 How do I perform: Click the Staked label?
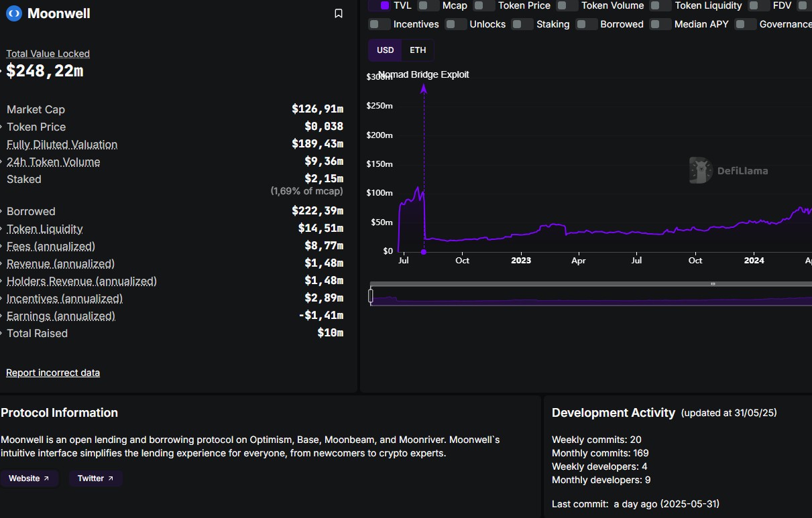pos(24,179)
